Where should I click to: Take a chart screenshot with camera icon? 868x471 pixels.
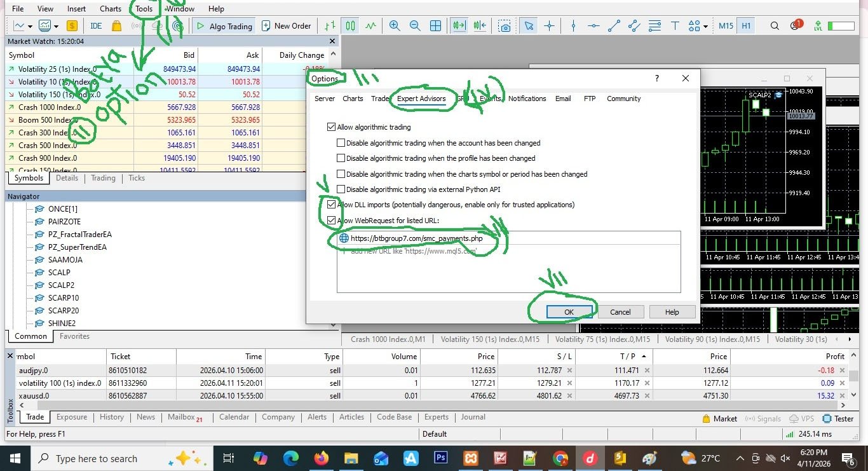click(x=505, y=26)
